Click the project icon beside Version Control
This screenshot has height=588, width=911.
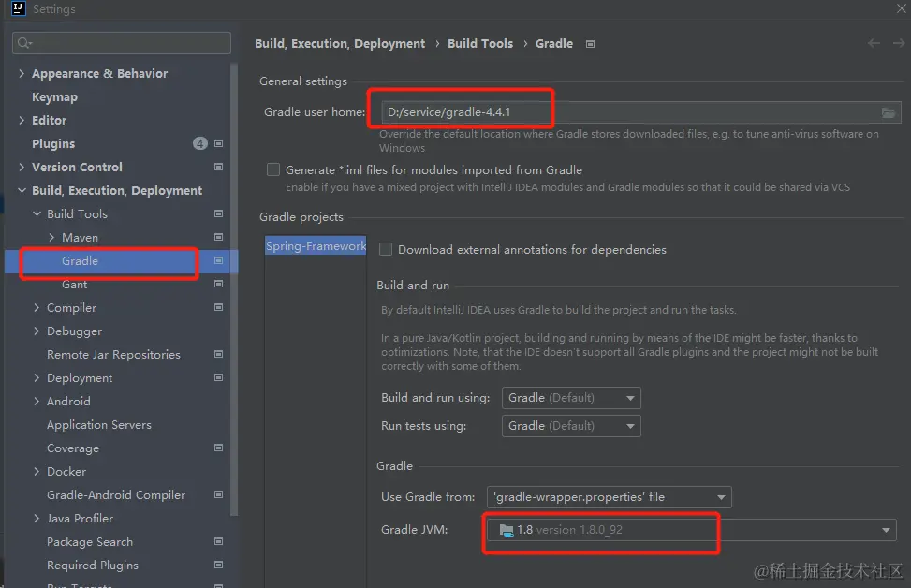tap(218, 167)
